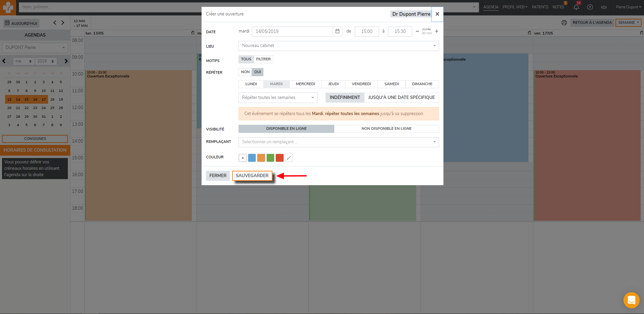This screenshot has height=314, width=644.
Task: Click the minus icon to decrease duration
Action: [x=417, y=31]
